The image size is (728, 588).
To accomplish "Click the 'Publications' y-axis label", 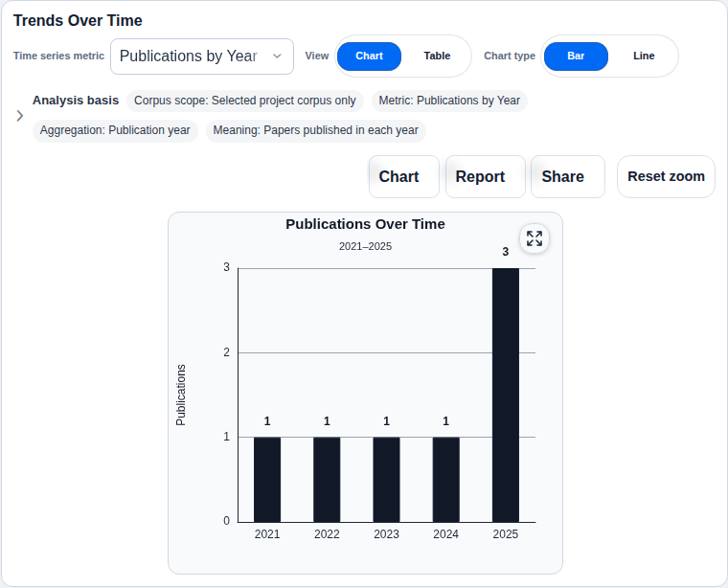I will click(x=181, y=395).
